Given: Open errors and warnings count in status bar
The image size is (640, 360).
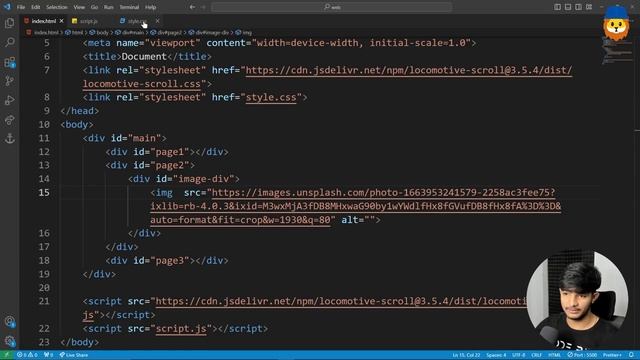Looking at the screenshot, I should pos(27,355).
